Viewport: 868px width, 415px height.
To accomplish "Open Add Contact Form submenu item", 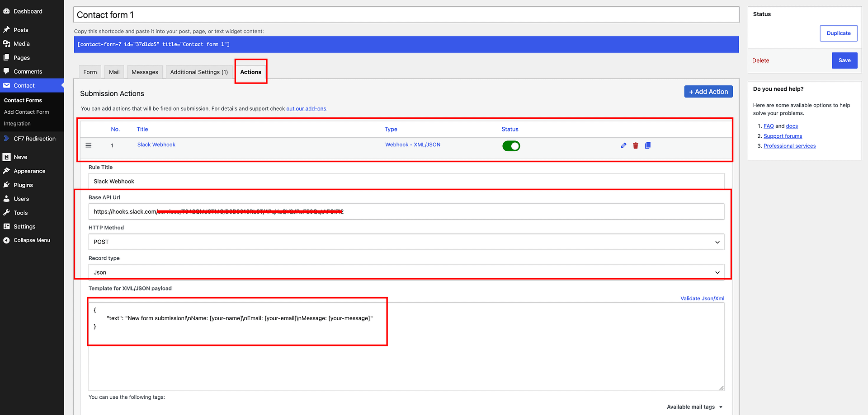I will coord(26,112).
